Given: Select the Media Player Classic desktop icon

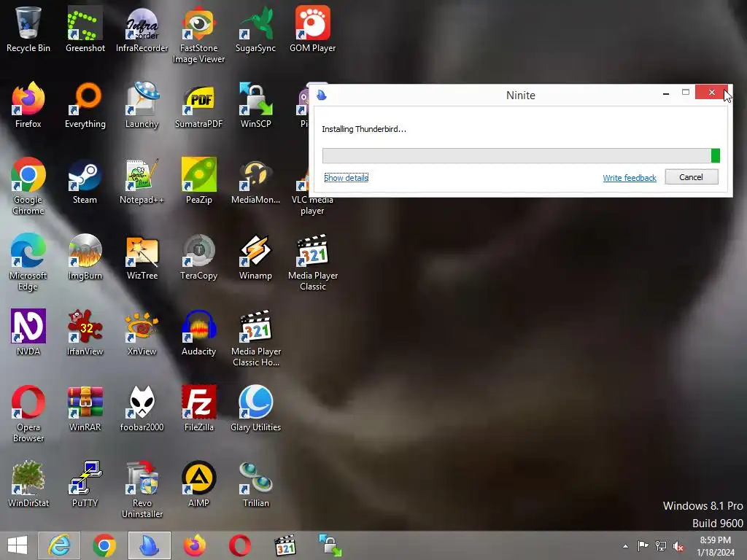Looking at the screenshot, I should coord(312,262).
